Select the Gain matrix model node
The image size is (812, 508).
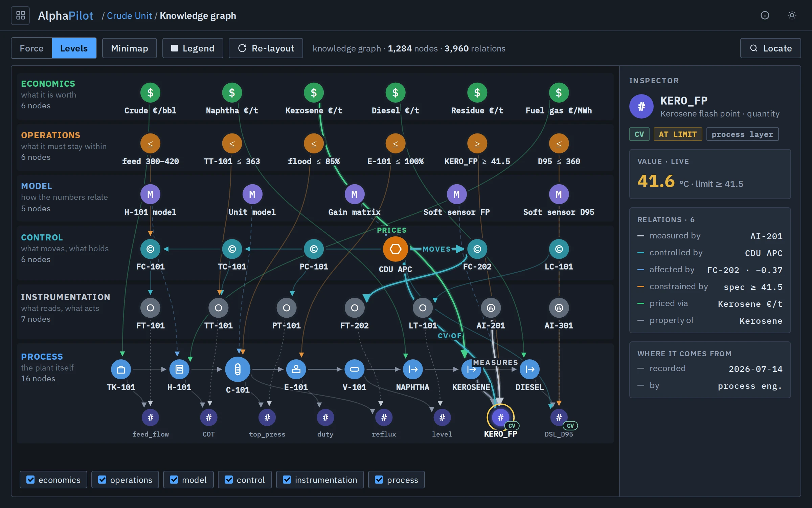[x=354, y=194]
